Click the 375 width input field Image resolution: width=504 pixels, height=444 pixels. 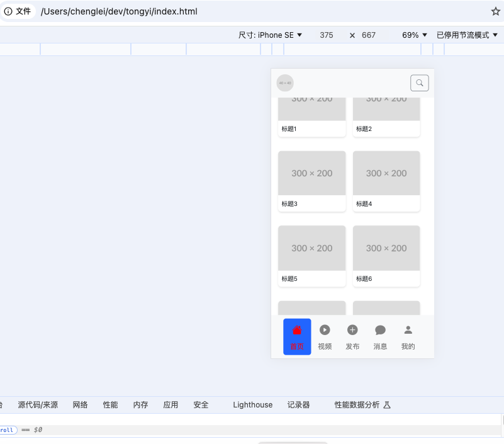click(x=327, y=35)
